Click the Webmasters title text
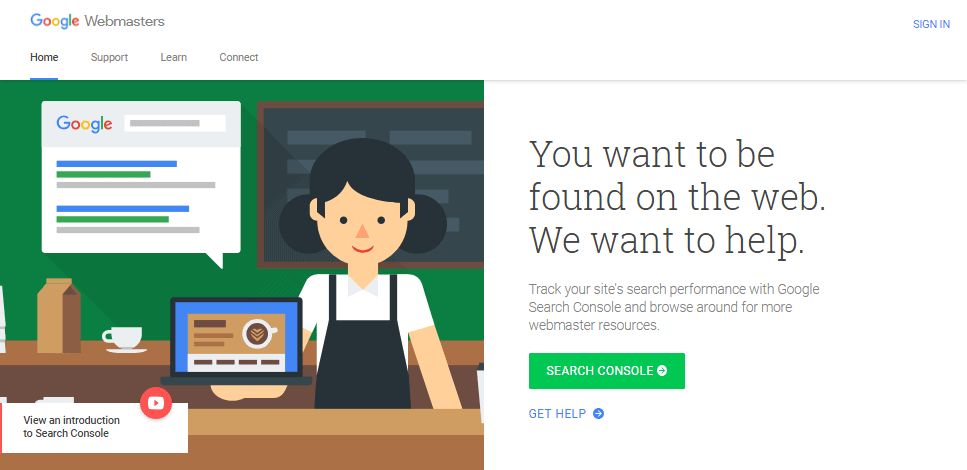Viewport: 967px width, 470px height. [x=125, y=21]
